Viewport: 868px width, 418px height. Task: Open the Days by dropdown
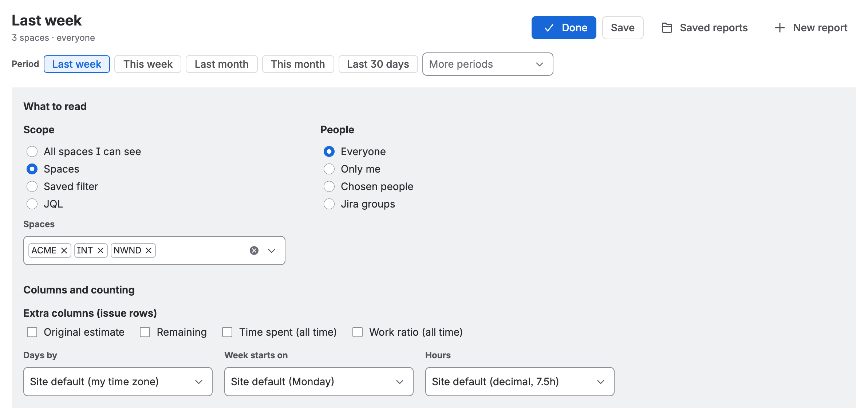point(118,382)
